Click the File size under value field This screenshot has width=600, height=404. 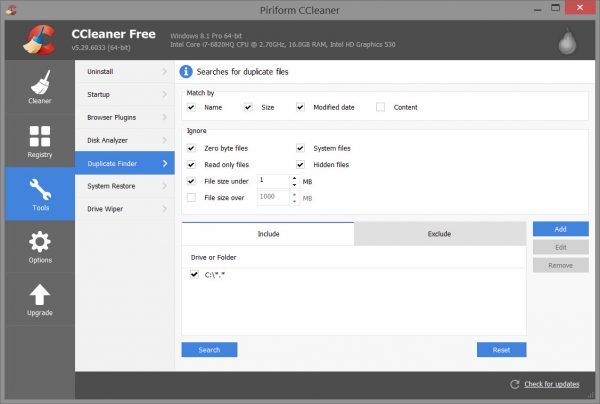tap(272, 181)
